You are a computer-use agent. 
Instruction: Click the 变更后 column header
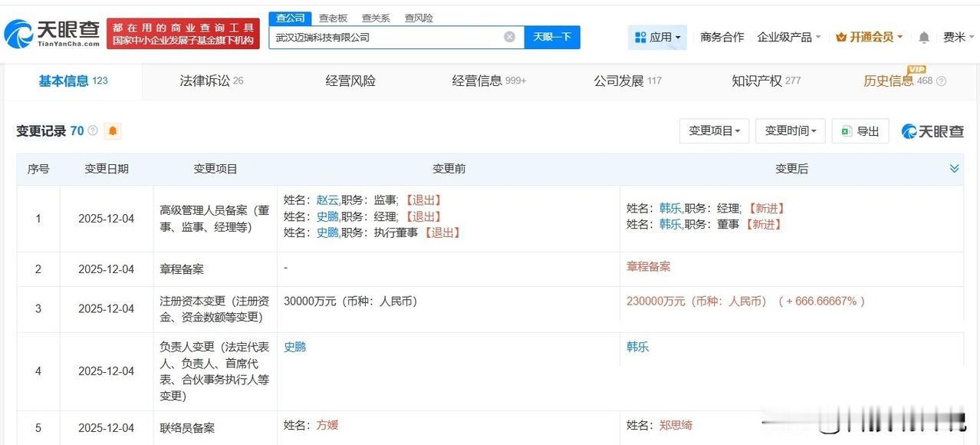(x=791, y=169)
